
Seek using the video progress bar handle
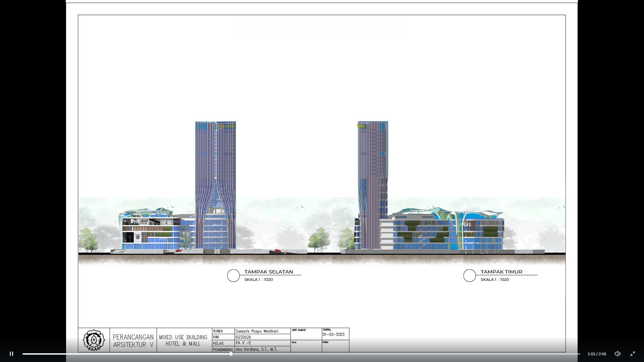[x=231, y=354]
